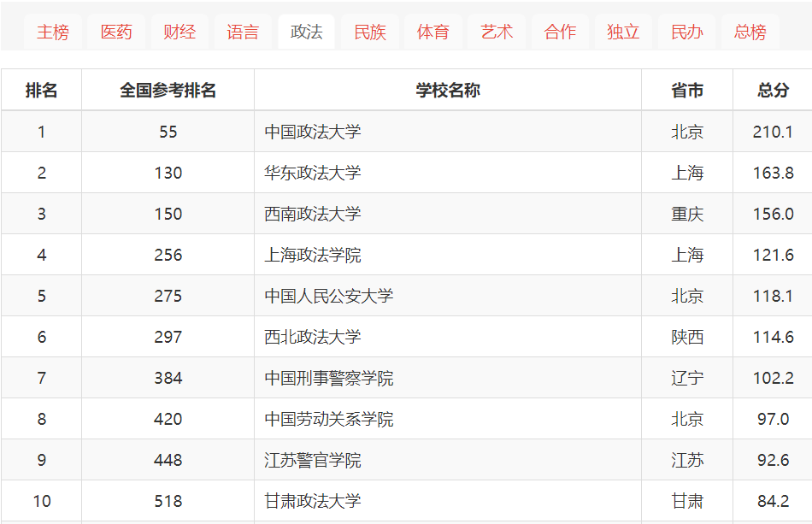This screenshot has height=524, width=812.
Task: Select the 财经 category tab
Action: click(x=179, y=31)
